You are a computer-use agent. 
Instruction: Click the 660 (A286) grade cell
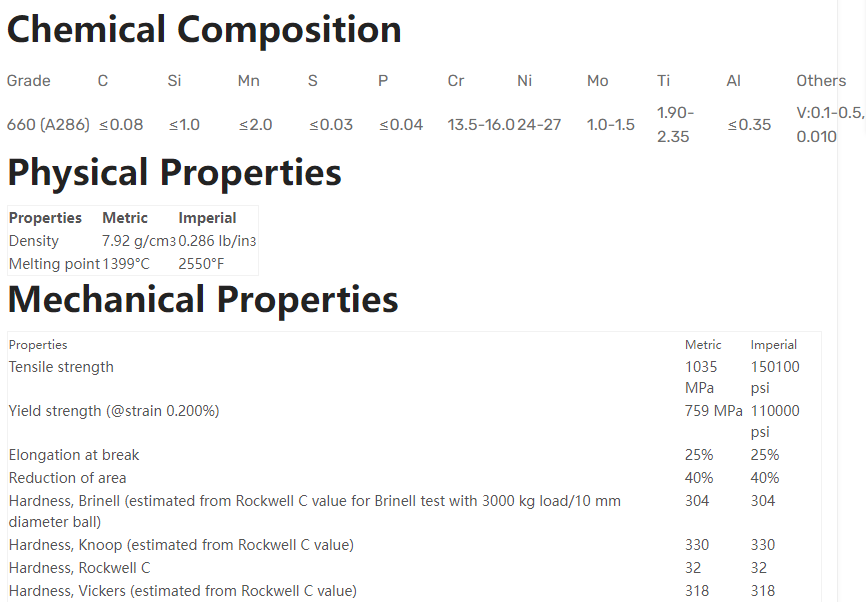[x=48, y=125]
